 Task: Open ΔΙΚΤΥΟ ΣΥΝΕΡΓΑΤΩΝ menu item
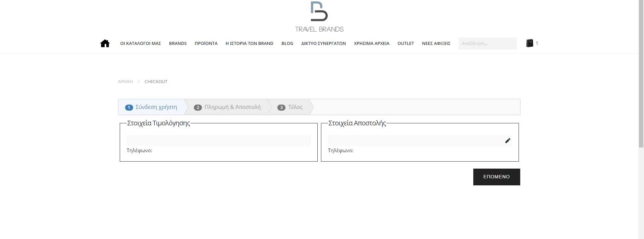point(323,43)
